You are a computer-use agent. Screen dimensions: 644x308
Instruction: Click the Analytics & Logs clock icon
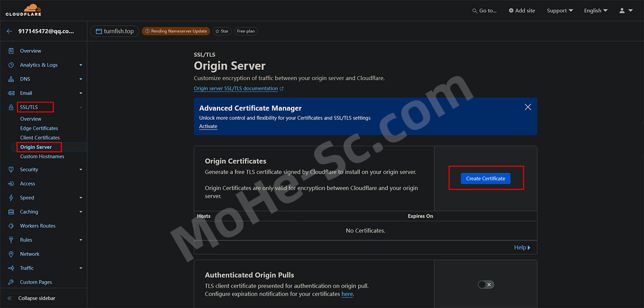tap(11, 65)
